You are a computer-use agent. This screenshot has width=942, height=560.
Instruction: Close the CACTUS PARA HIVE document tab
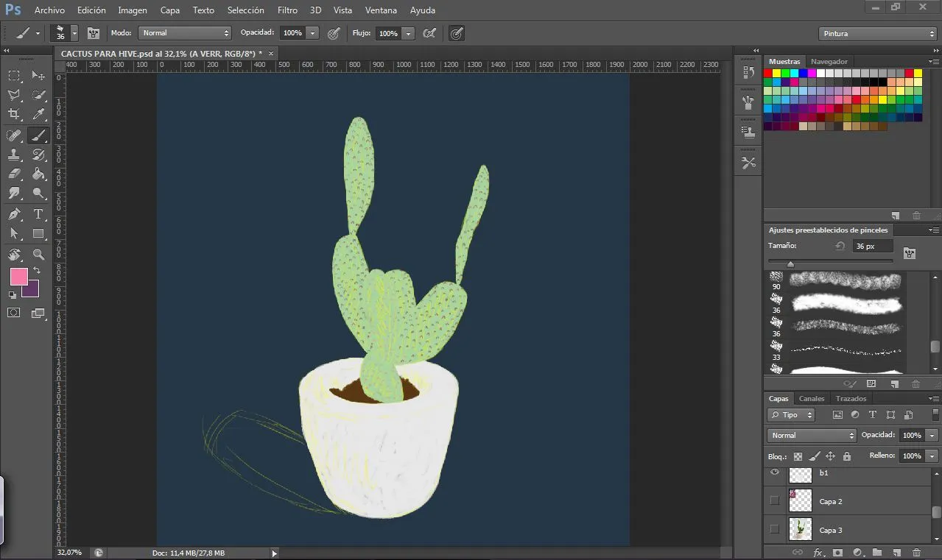tap(270, 53)
